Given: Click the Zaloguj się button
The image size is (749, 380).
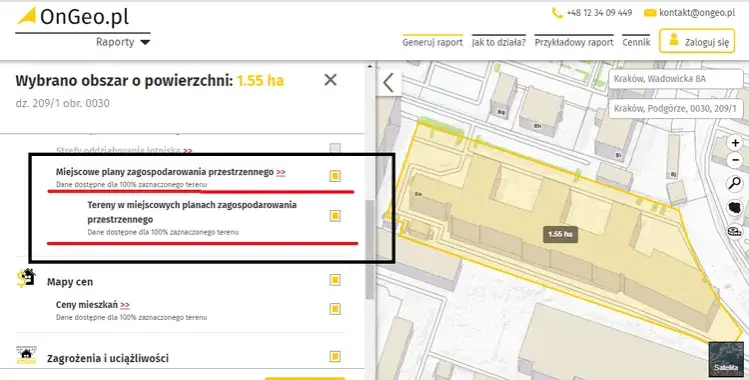Looking at the screenshot, I should pos(697,41).
